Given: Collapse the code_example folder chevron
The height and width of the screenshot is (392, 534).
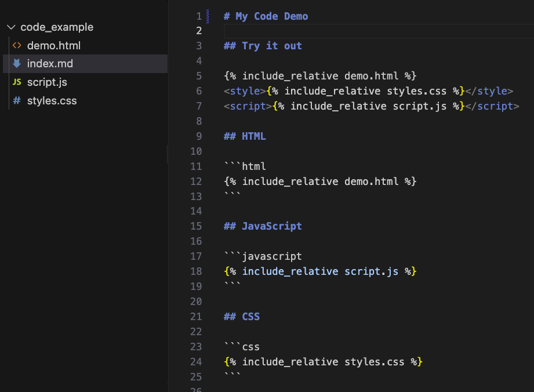Looking at the screenshot, I should click(11, 27).
